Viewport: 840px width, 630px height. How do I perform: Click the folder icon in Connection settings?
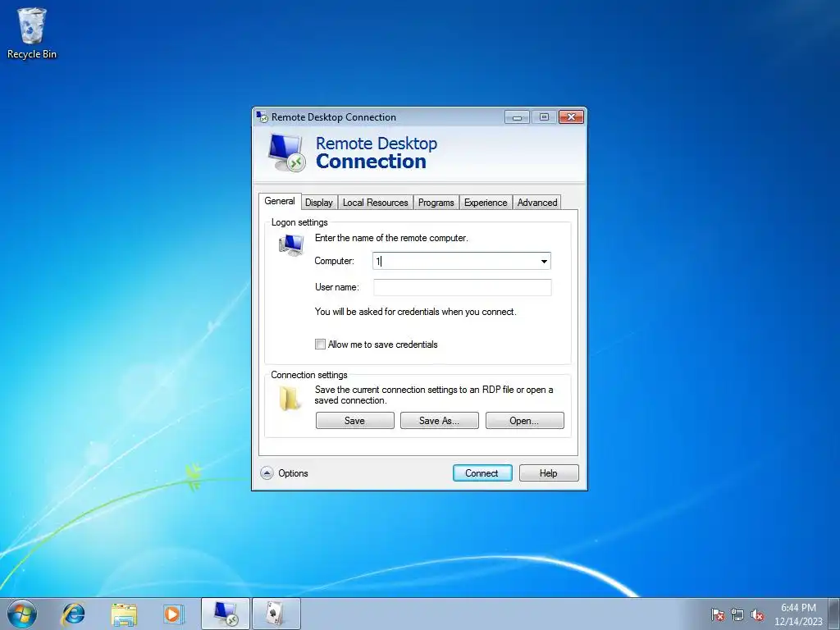pos(290,399)
